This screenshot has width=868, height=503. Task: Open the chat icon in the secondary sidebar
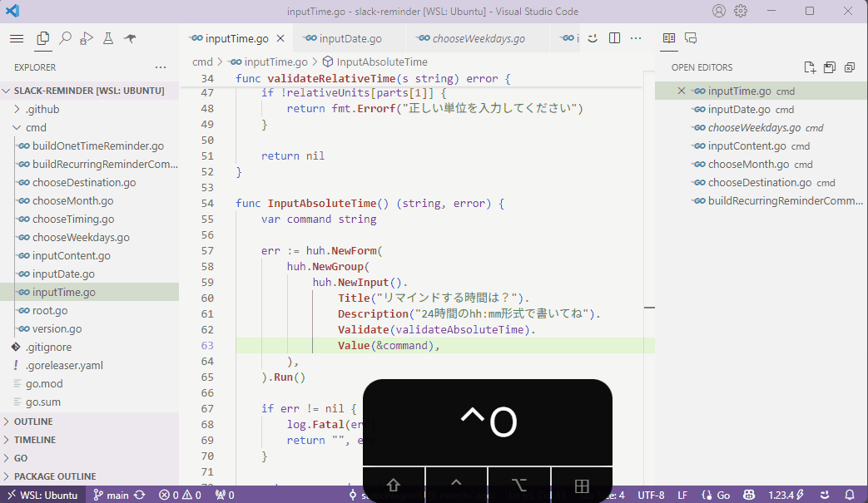[x=690, y=38]
